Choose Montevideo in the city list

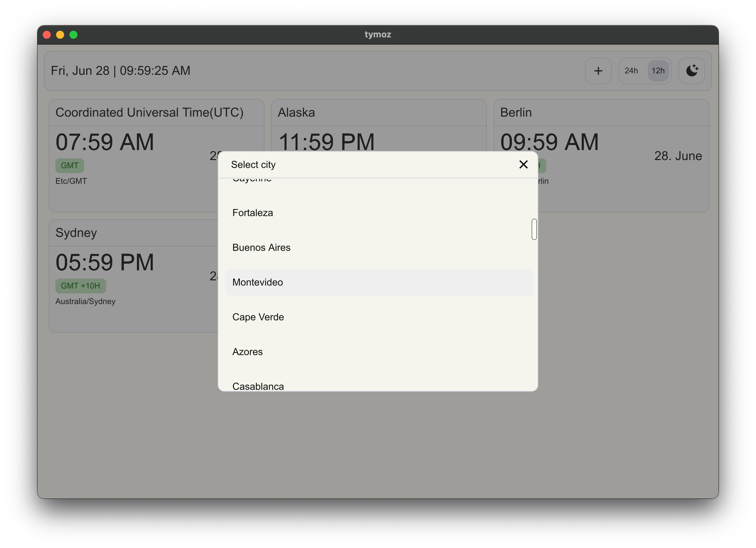(x=257, y=282)
